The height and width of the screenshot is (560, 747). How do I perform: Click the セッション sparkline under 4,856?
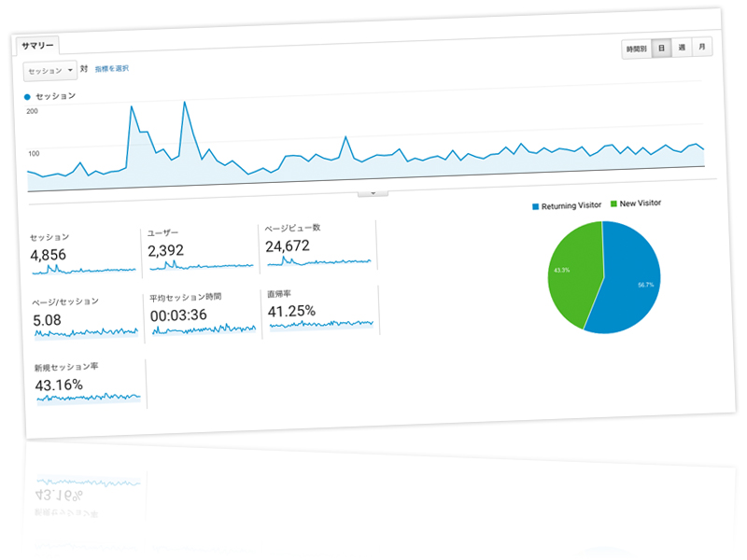tap(84, 270)
